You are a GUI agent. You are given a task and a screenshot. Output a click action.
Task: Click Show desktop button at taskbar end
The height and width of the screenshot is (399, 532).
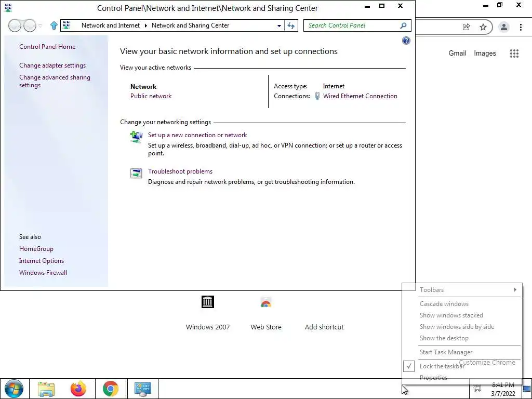coord(527,389)
